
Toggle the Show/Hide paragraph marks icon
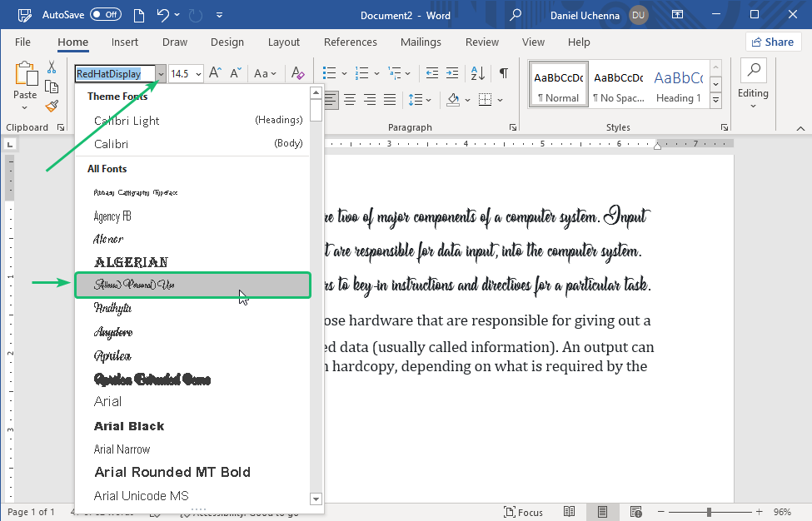pos(504,73)
